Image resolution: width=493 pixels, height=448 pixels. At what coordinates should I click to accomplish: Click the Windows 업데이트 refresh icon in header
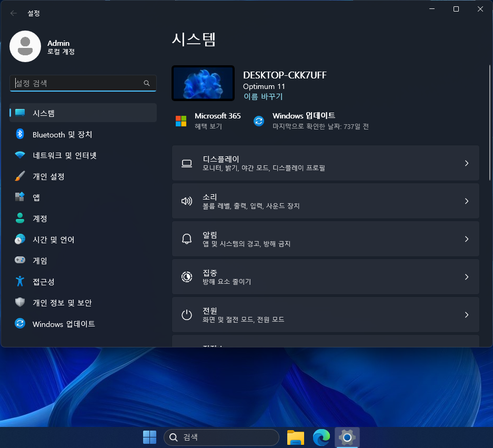259,121
